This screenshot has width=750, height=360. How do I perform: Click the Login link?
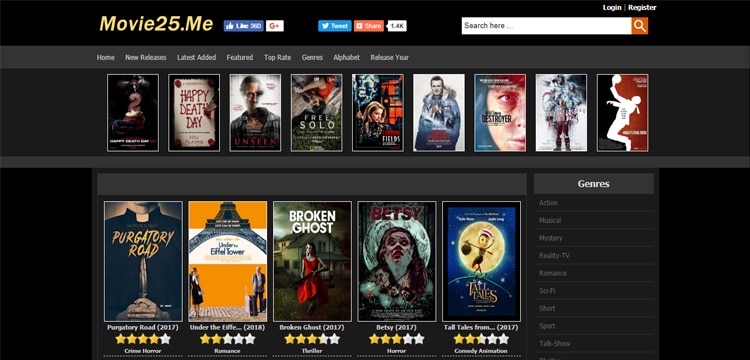pos(612,7)
